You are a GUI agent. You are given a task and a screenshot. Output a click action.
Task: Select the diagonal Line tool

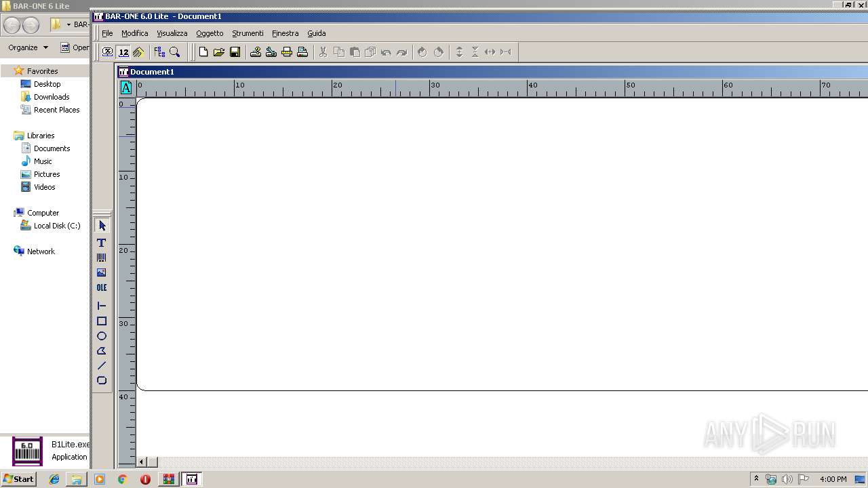pos(102,365)
